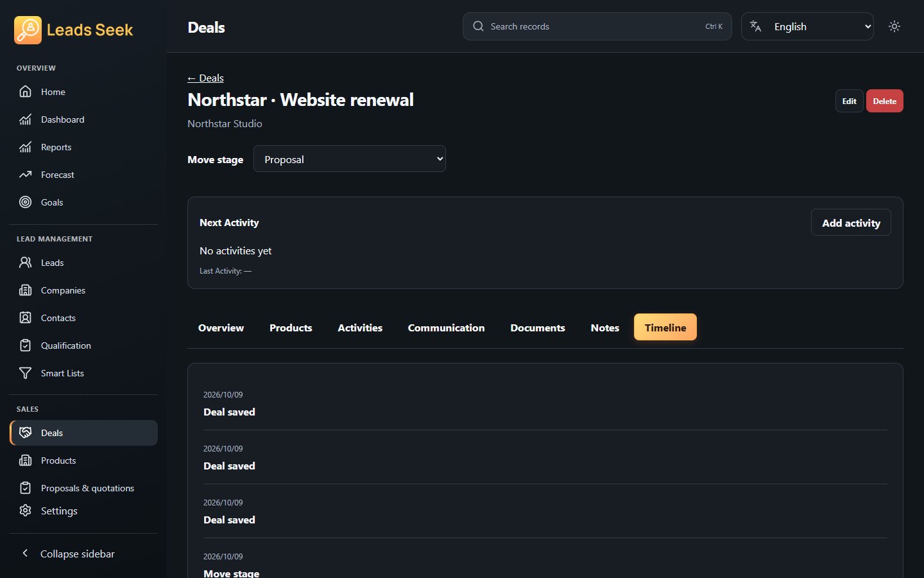Select the Timeline tab
This screenshot has width=924, height=578.
665,328
